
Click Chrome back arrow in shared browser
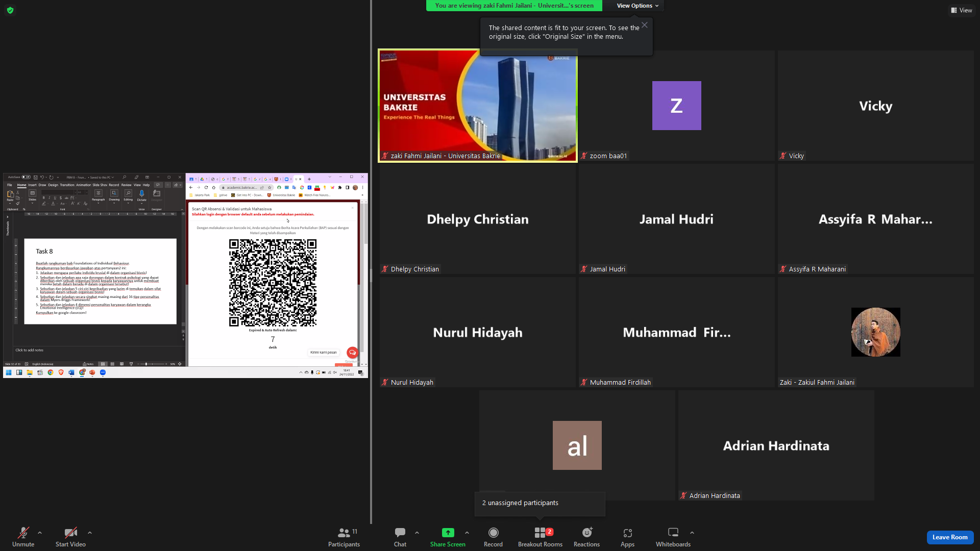tap(191, 187)
